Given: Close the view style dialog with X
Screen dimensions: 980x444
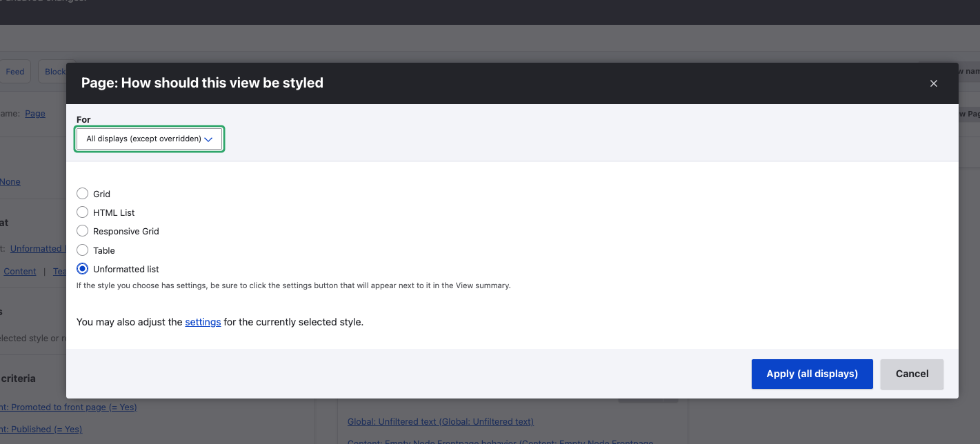Looking at the screenshot, I should (x=933, y=83).
